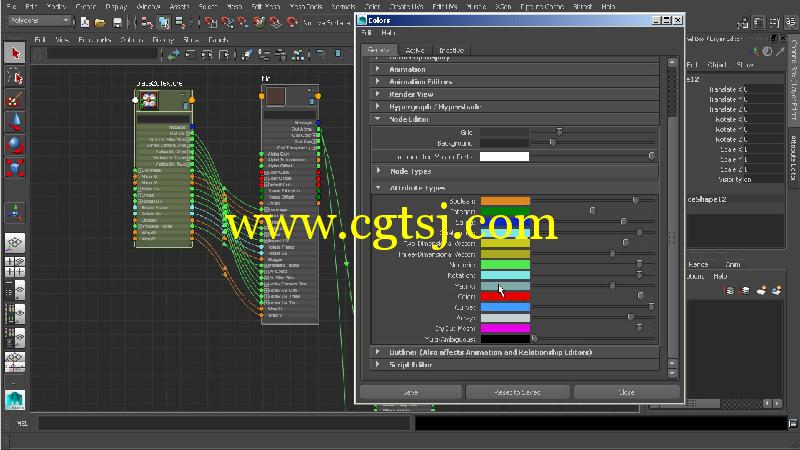Toggle snap to points magnet icon
This screenshot has height=450, width=800.
point(243,22)
